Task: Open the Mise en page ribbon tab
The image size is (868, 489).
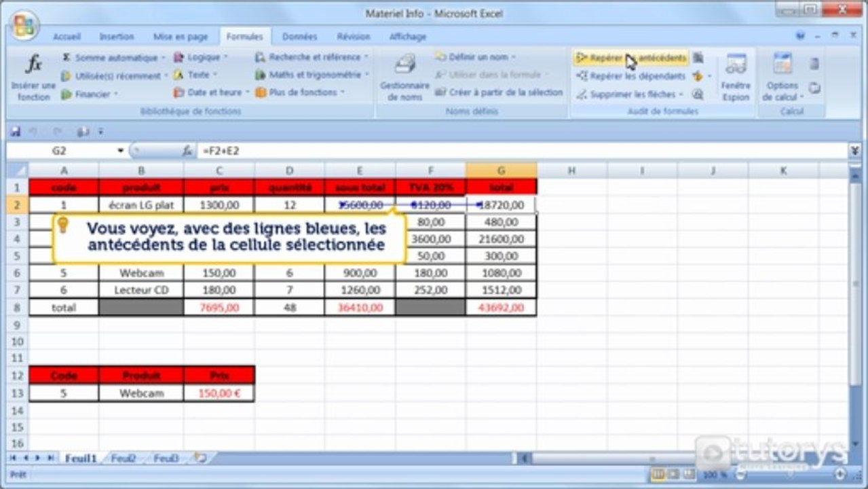Action: (x=181, y=37)
